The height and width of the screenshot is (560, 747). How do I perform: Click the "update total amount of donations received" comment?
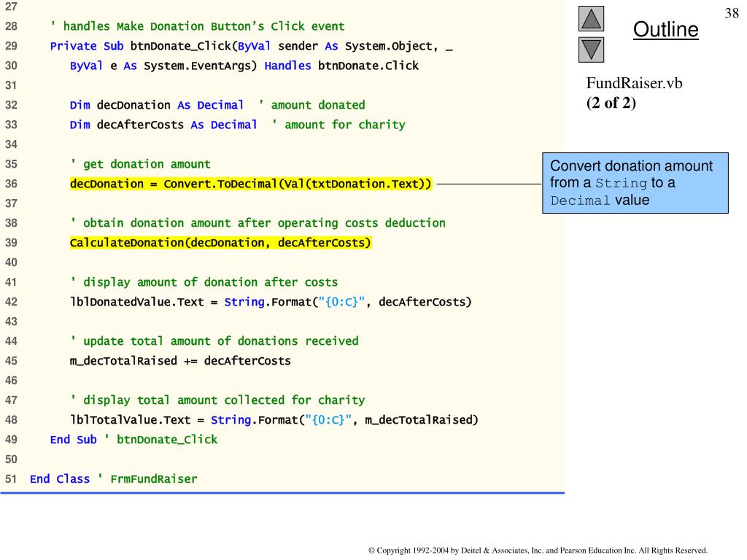click(214, 341)
